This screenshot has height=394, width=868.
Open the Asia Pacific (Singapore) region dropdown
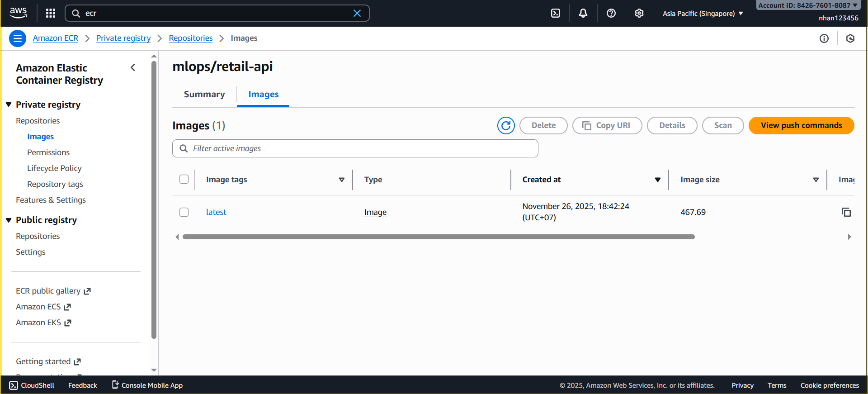[x=703, y=14]
